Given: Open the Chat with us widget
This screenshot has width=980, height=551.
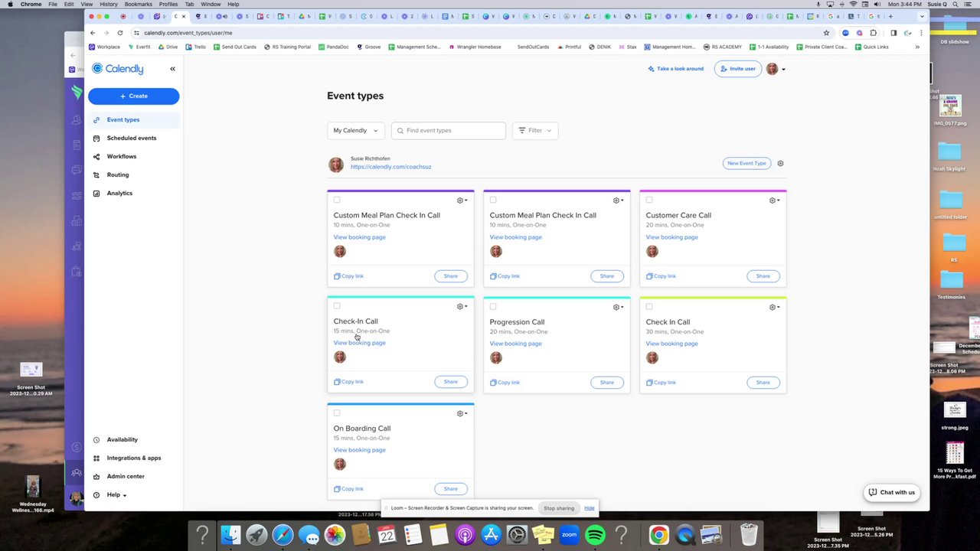Looking at the screenshot, I should pyautogui.click(x=892, y=493).
